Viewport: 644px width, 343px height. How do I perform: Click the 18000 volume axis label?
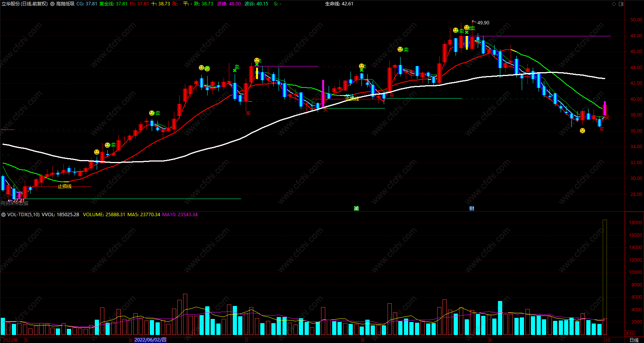click(x=636, y=223)
